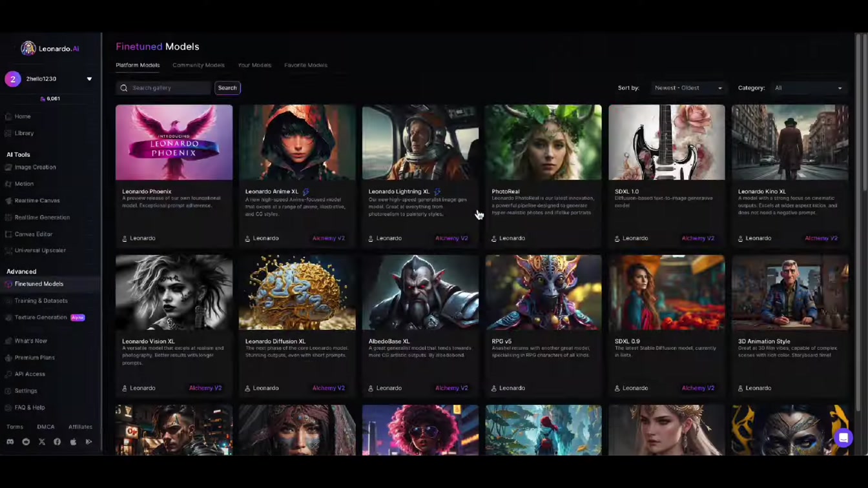868x488 pixels.
Task: Open the Apple App Store icon
Action: (x=73, y=442)
